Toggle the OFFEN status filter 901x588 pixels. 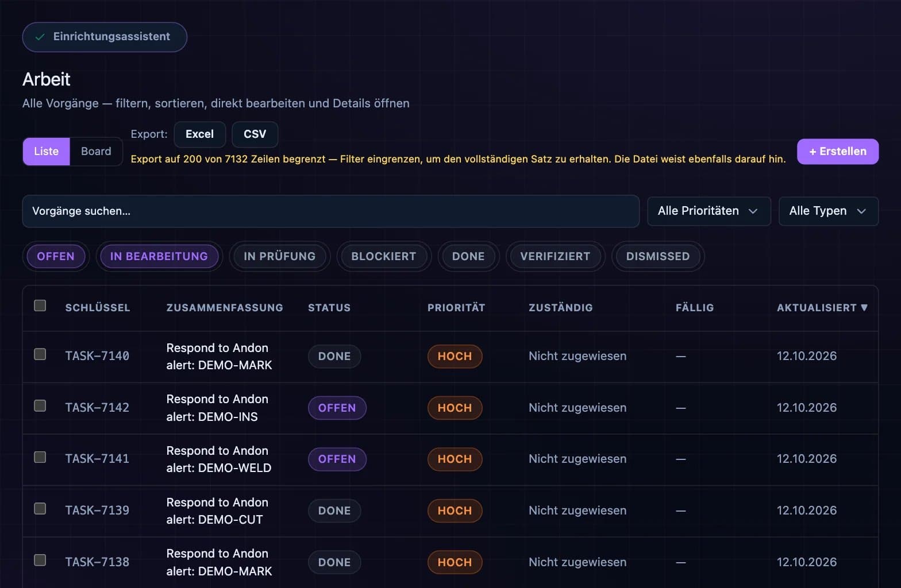(56, 256)
